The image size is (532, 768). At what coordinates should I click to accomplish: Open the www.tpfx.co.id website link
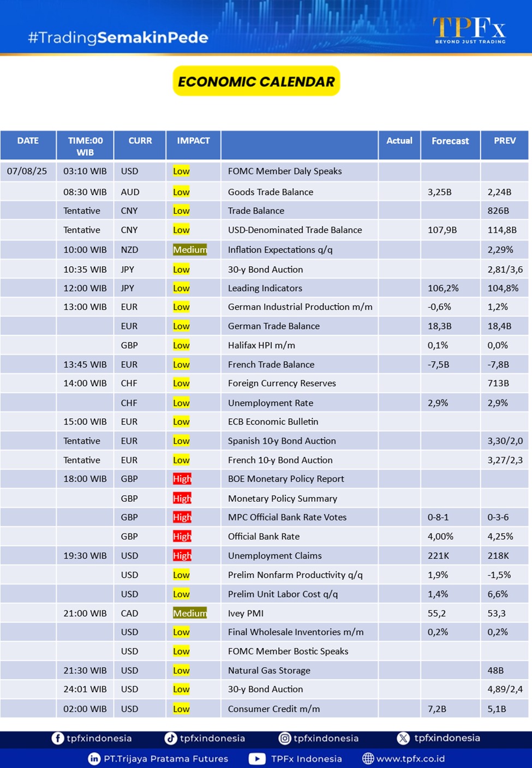click(410, 759)
